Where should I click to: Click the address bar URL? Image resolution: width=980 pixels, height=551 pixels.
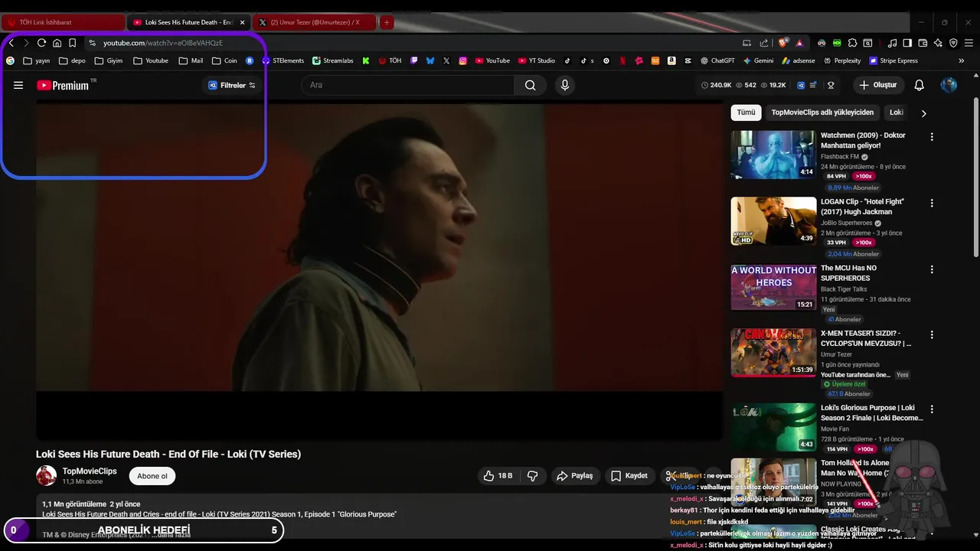click(x=163, y=43)
